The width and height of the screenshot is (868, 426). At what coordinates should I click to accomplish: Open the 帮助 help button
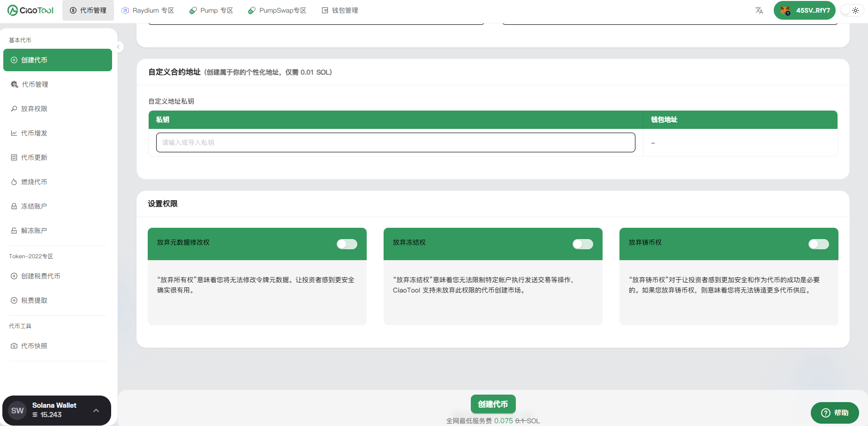[x=835, y=413]
